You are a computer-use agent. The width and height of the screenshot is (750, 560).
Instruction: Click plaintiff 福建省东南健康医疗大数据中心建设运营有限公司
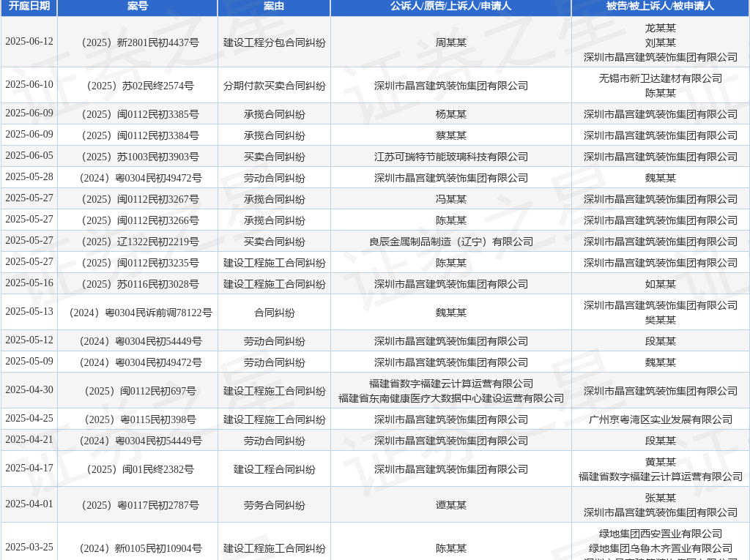tap(450, 398)
